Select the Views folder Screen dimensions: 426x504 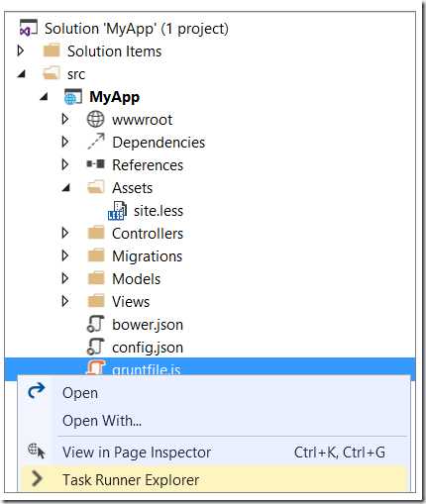[131, 301]
